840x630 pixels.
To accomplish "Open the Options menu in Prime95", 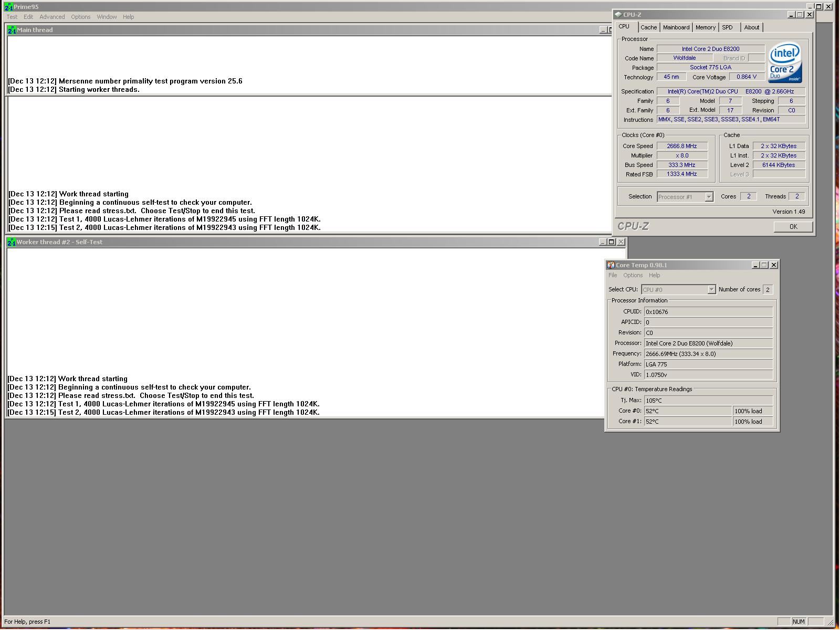I will [81, 17].
